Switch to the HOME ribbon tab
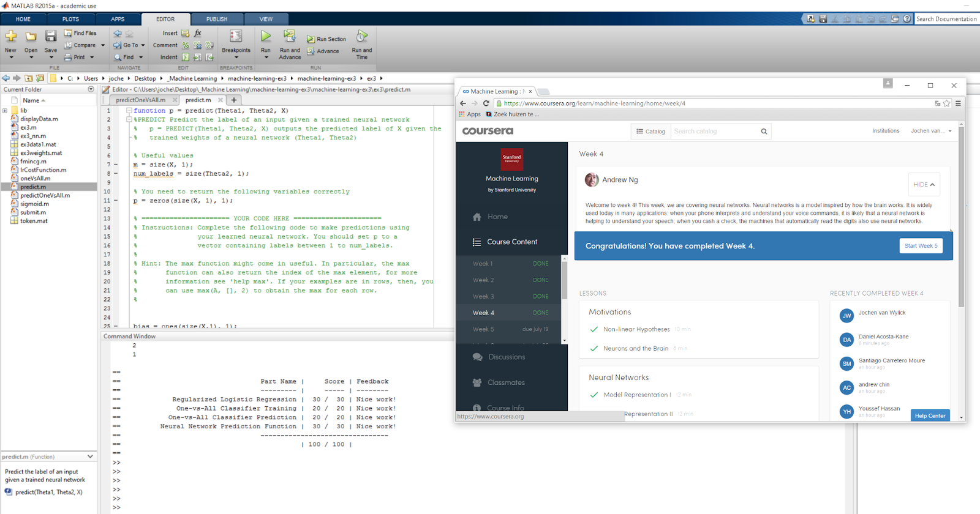 23,19
